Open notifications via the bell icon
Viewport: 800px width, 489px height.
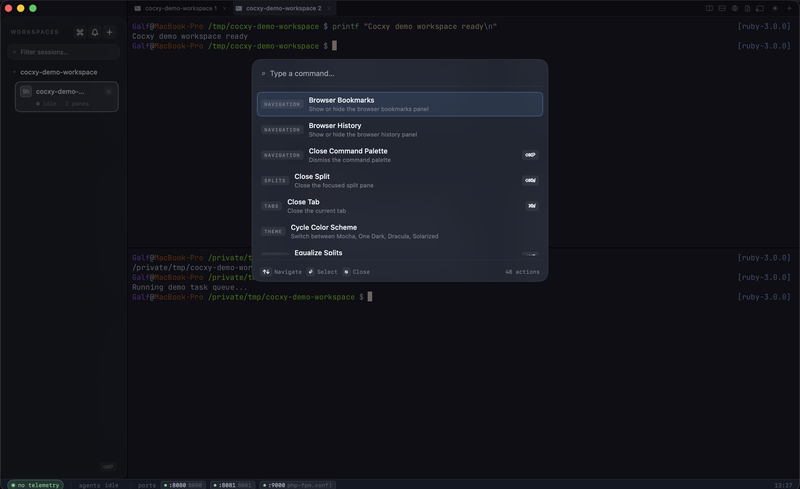[x=95, y=32]
